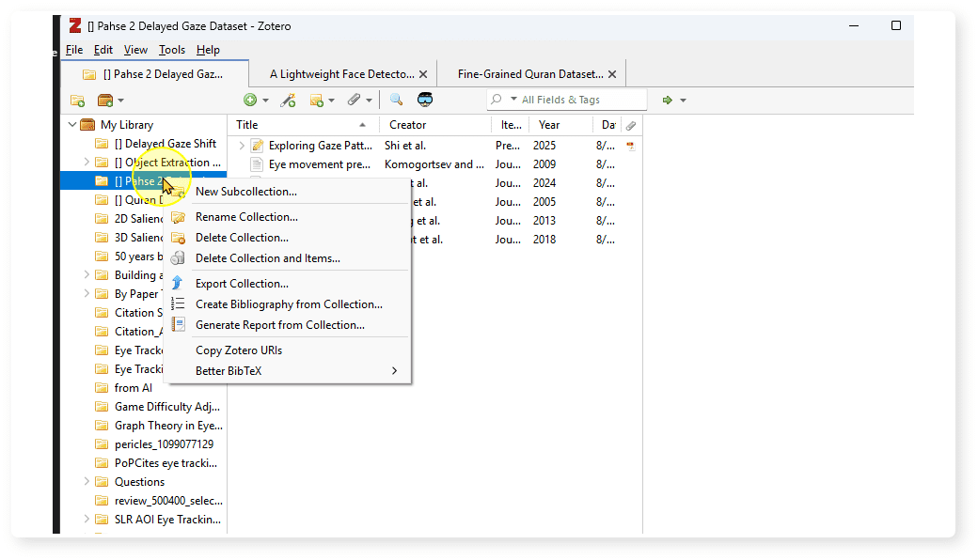The height and width of the screenshot is (560, 978).
Task: Open dropdown arrow beside Add Attachment
Action: click(x=370, y=101)
